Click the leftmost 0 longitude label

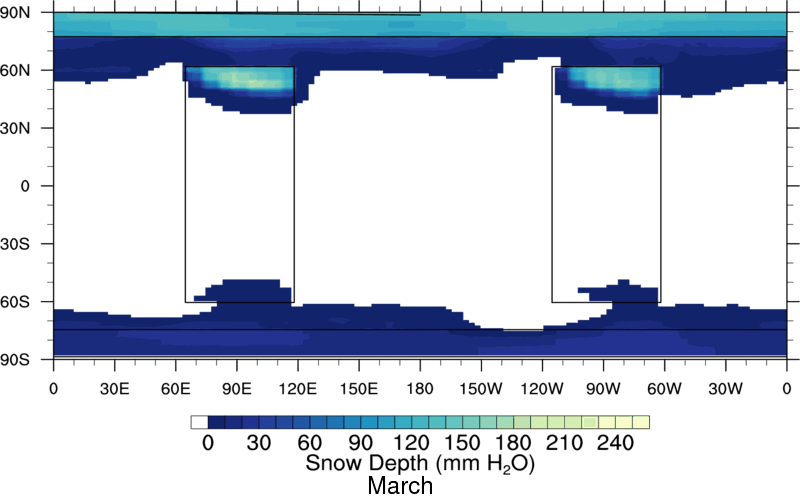click(x=54, y=389)
